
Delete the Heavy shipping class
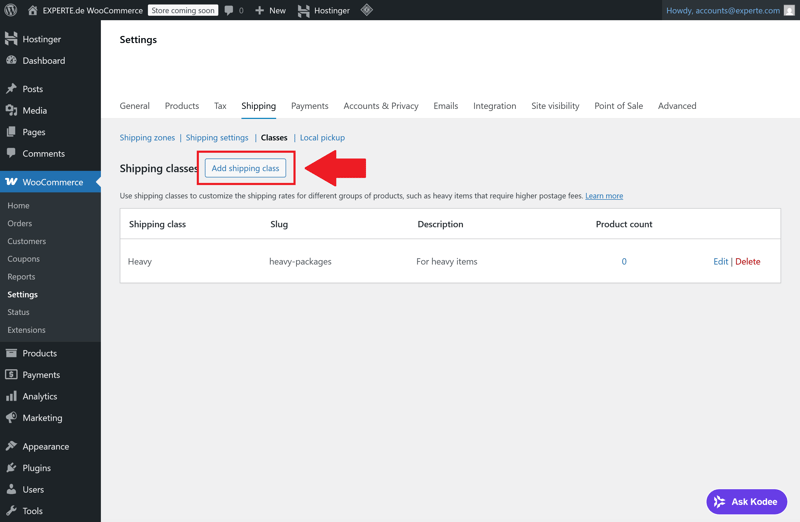click(748, 262)
